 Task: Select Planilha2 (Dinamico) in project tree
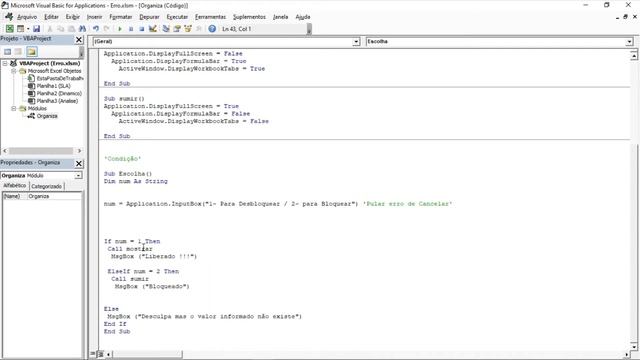[x=59, y=93]
